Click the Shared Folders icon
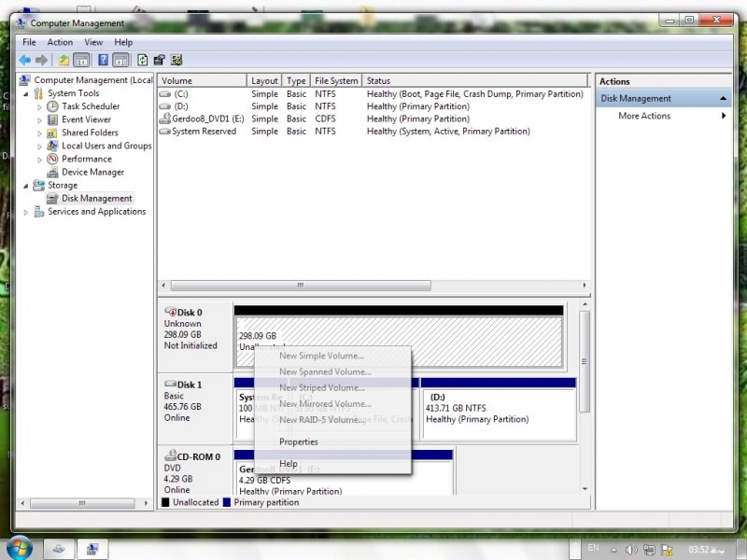This screenshot has height=560, width=747. coord(52,133)
